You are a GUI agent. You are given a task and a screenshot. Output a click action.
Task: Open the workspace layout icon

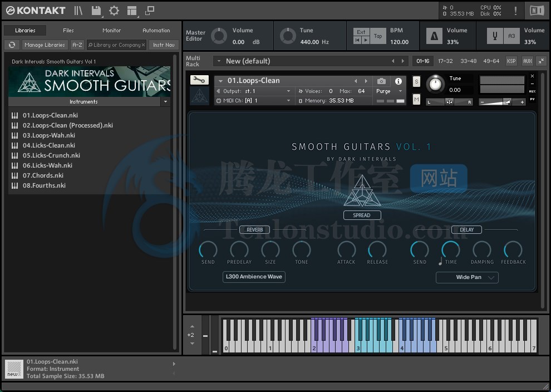(132, 11)
